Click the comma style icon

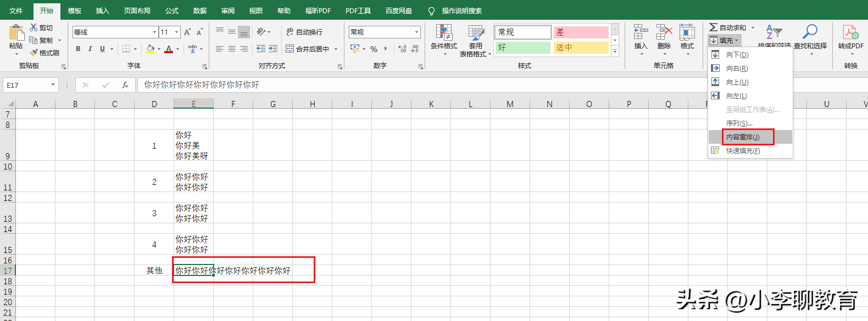coord(386,49)
